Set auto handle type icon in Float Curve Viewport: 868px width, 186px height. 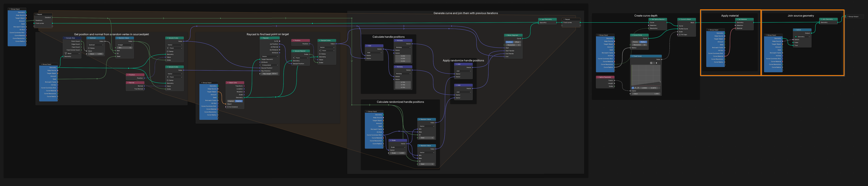click(x=633, y=88)
